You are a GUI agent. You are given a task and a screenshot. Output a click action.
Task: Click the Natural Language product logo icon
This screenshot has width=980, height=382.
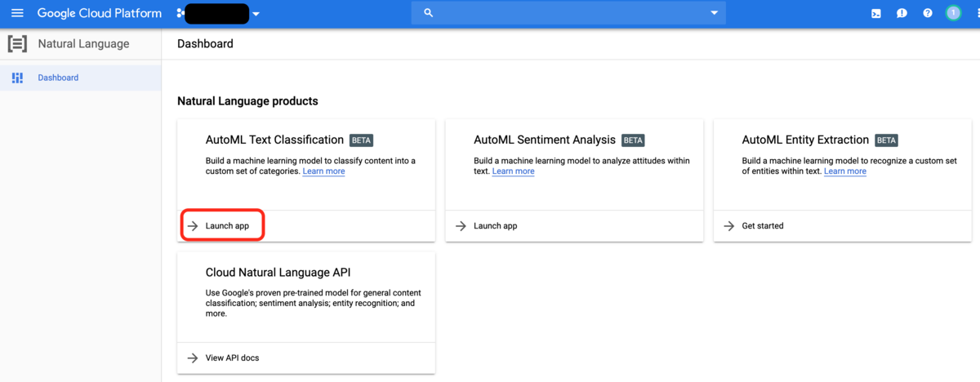click(17, 44)
